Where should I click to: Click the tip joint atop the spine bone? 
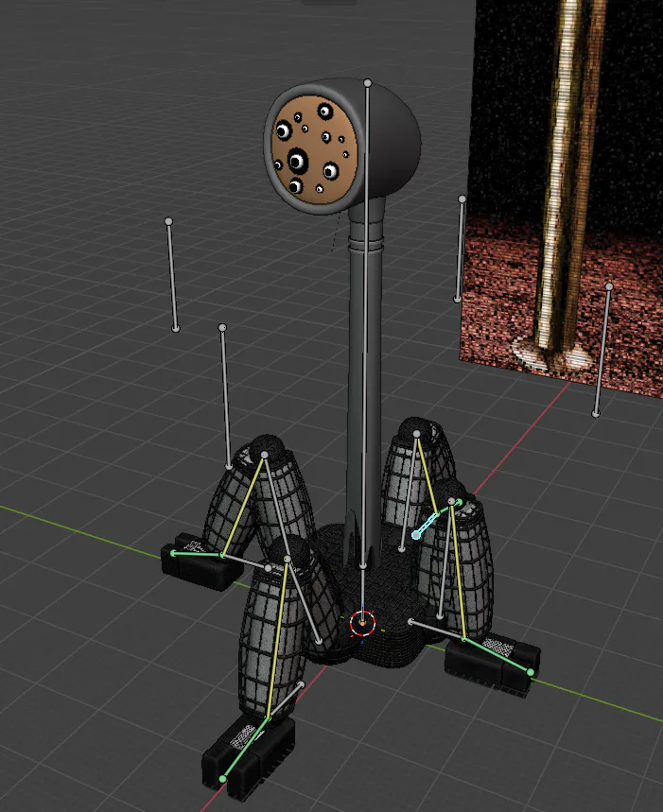click(x=368, y=83)
